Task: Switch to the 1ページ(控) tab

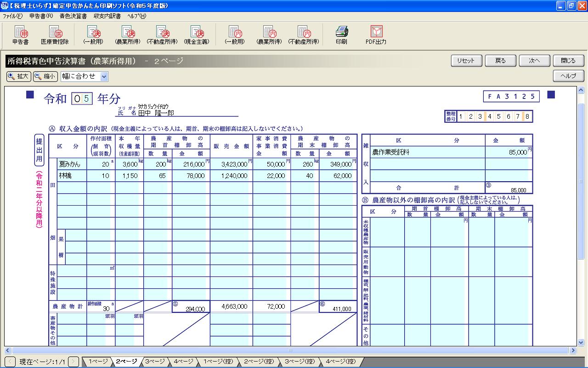Action: (x=219, y=362)
